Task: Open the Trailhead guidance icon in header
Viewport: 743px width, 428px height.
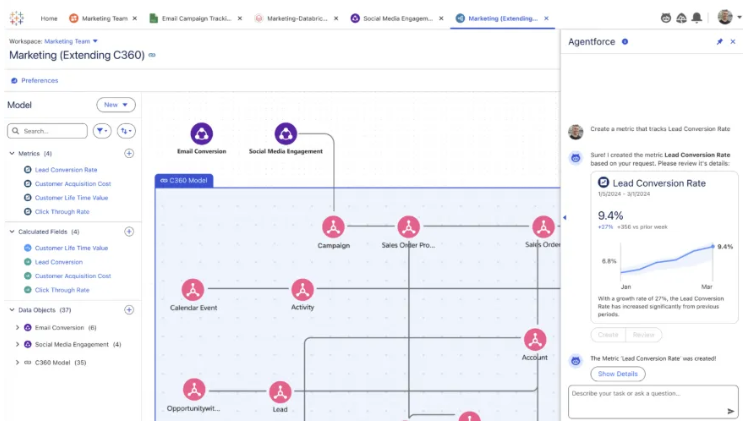Action: (x=681, y=18)
